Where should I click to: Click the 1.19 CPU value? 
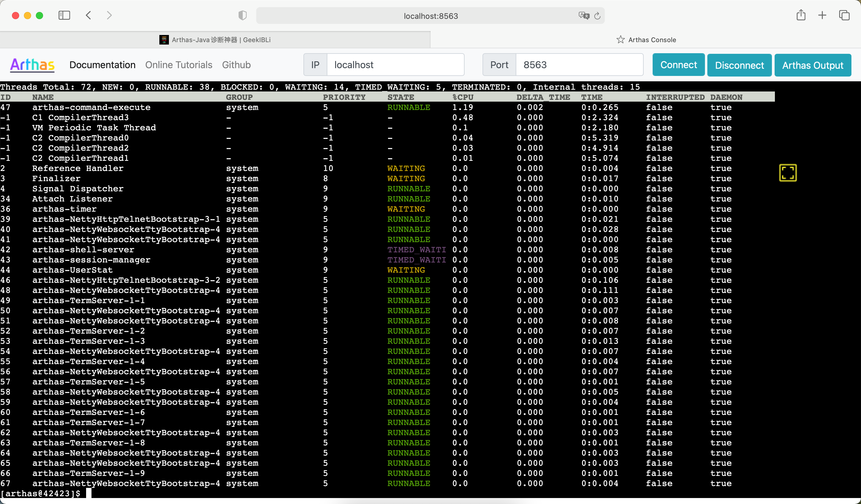(x=462, y=107)
